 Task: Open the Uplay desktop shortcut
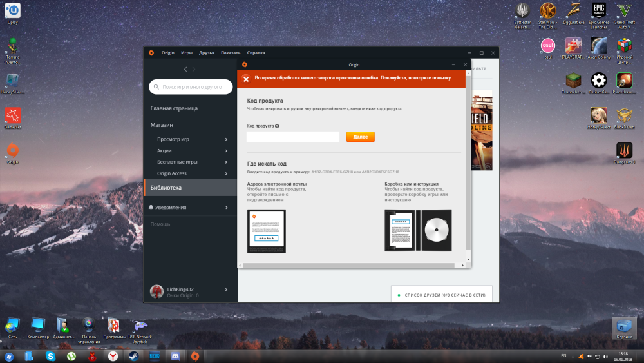[x=13, y=13]
